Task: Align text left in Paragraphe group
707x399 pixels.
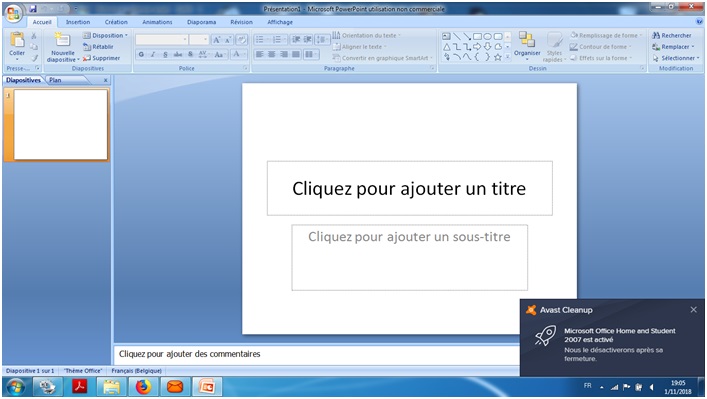Action: point(260,55)
